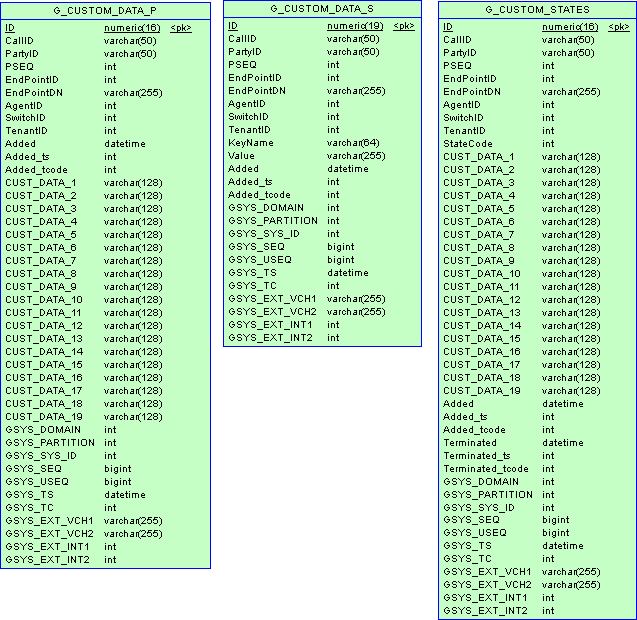637x620 pixels.
Task: Click SwitchID column in G_CUSTOM_DATA_P
Action: 25,118
